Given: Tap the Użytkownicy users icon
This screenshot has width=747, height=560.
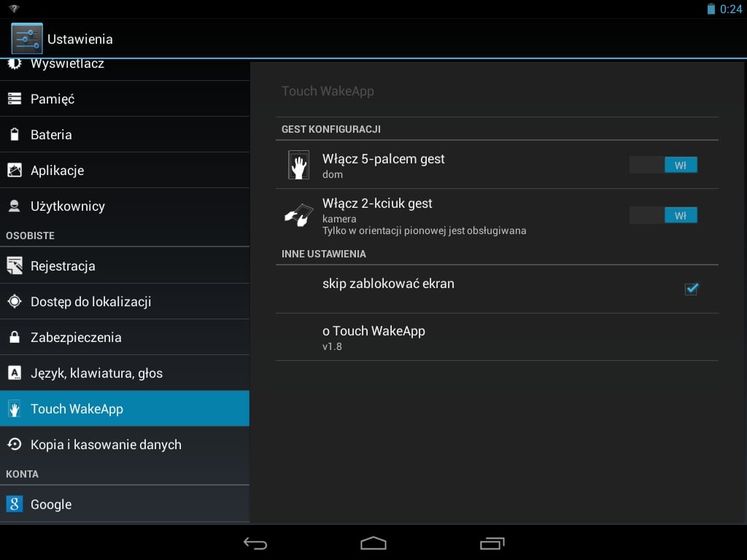Looking at the screenshot, I should [x=15, y=206].
